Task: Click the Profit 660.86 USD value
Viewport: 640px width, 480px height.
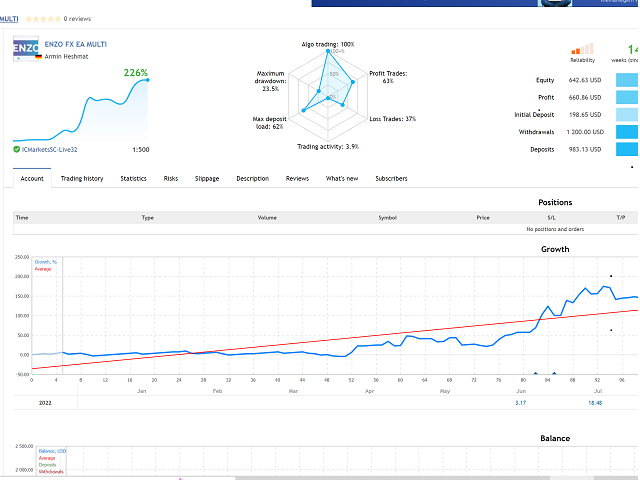Action: 585,98
